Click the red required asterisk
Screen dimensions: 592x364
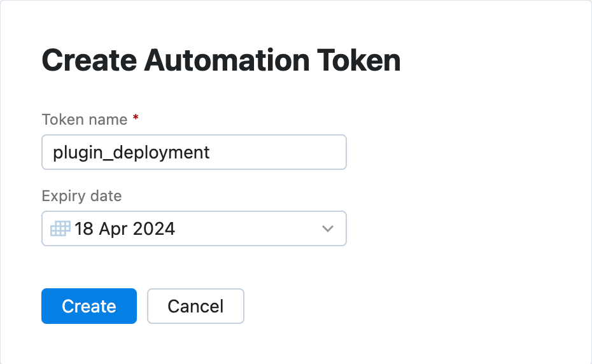[136, 118]
